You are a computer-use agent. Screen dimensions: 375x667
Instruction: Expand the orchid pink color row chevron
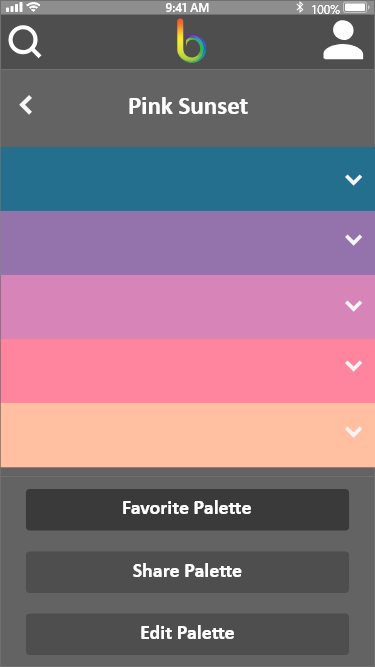[x=353, y=305]
